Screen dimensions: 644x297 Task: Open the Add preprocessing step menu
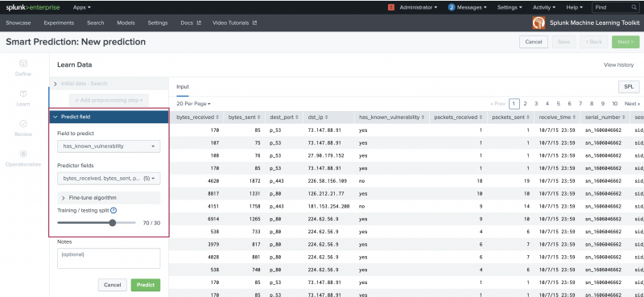pos(109,101)
